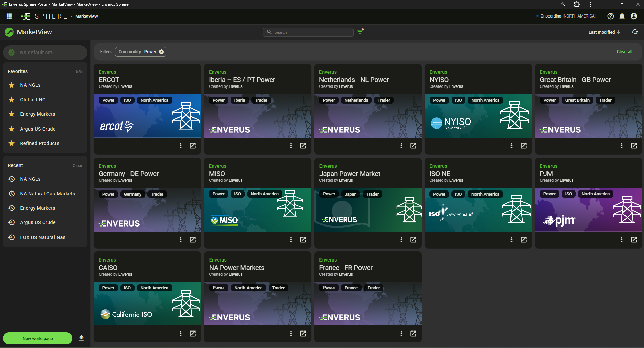Refresh the workspace list

[635, 32]
